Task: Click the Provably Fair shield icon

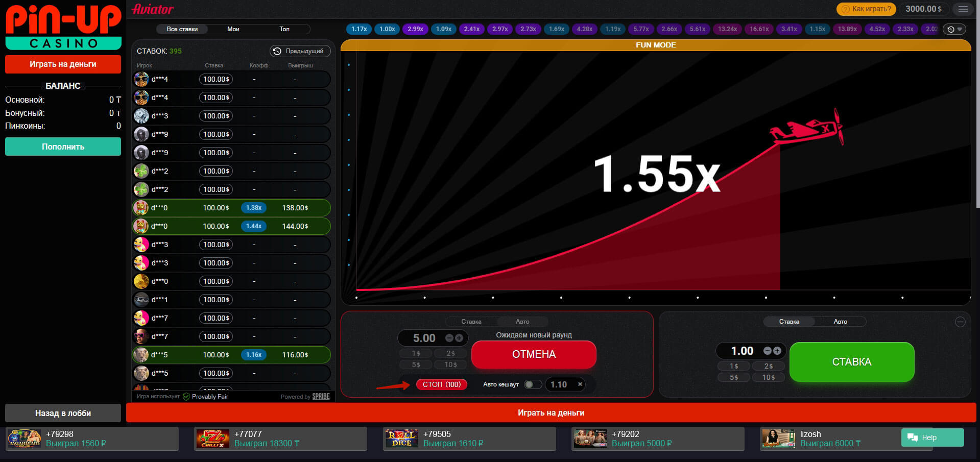Action: point(186,397)
